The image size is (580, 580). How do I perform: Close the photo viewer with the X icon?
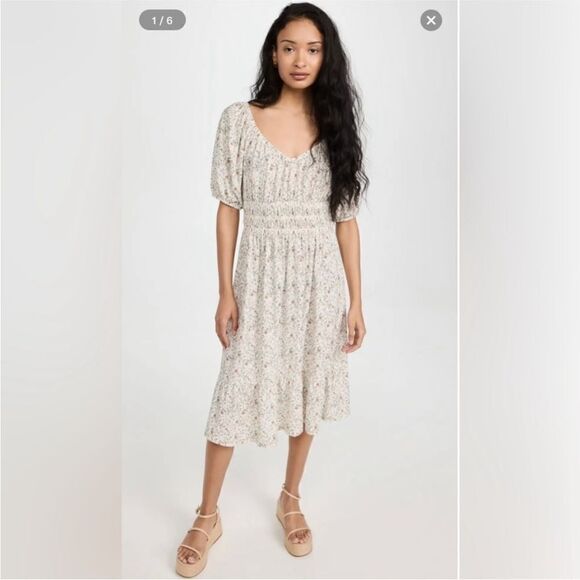pyautogui.click(x=431, y=20)
